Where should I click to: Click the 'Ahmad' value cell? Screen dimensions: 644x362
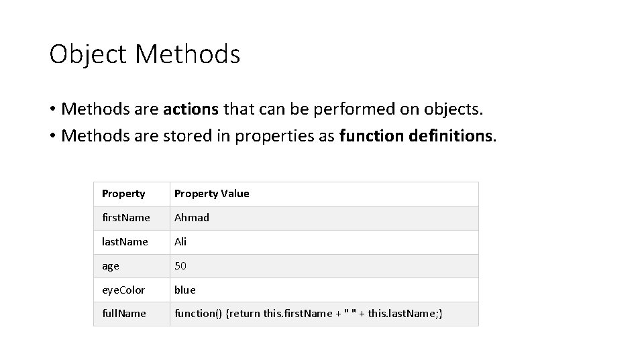(x=325, y=218)
